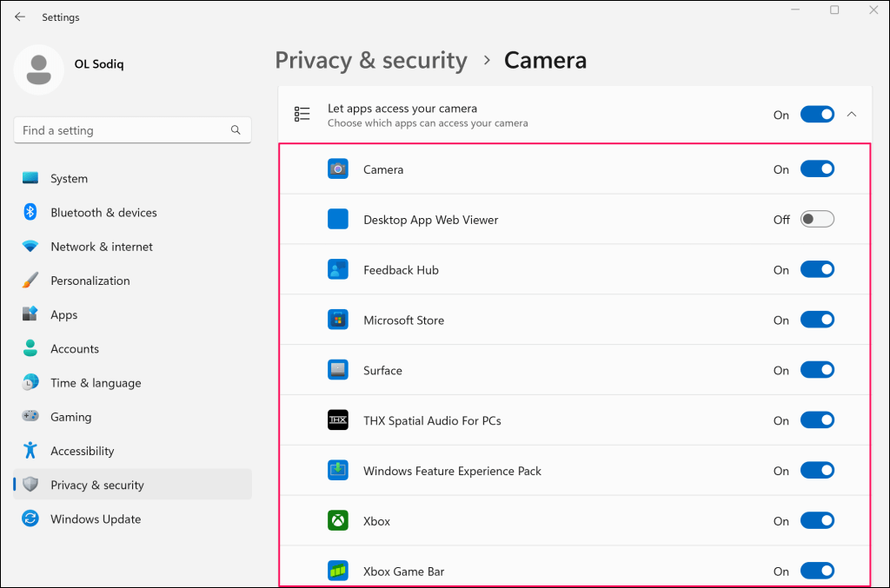Click the Windows Feature Experience Pack icon

click(x=338, y=471)
